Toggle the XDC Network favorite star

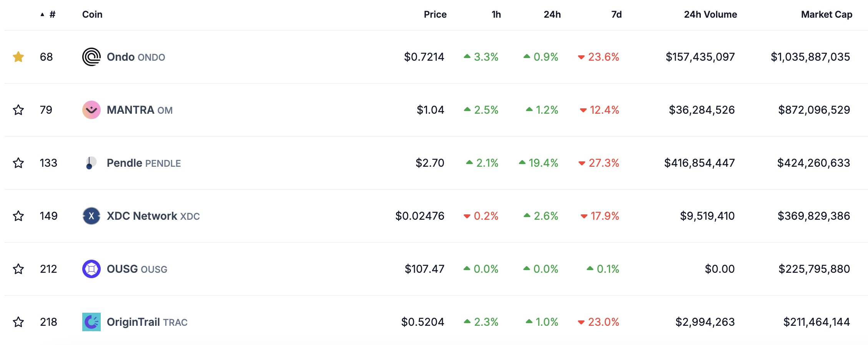[18, 216]
